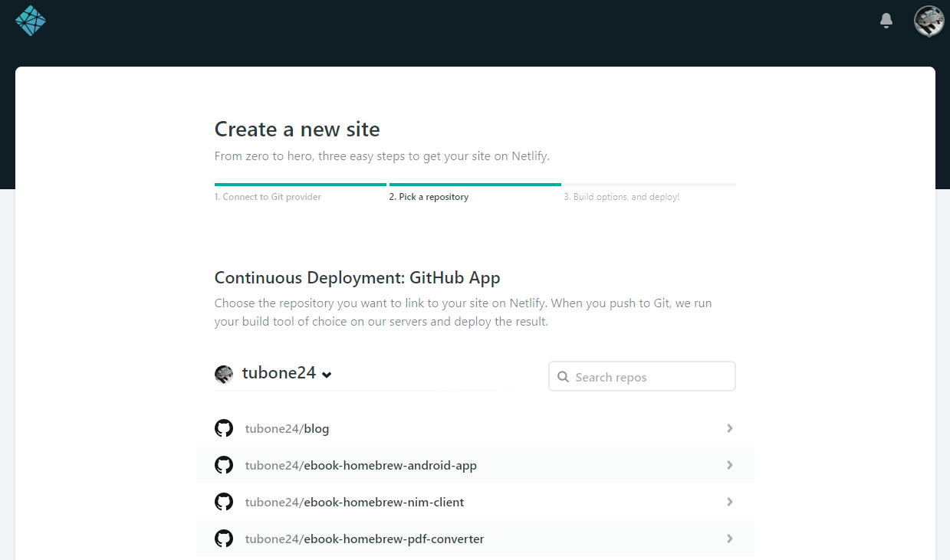This screenshot has height=560, width=950.
Task: Click the magnifying glass in the search box
Action: click(x=564, y=377)
